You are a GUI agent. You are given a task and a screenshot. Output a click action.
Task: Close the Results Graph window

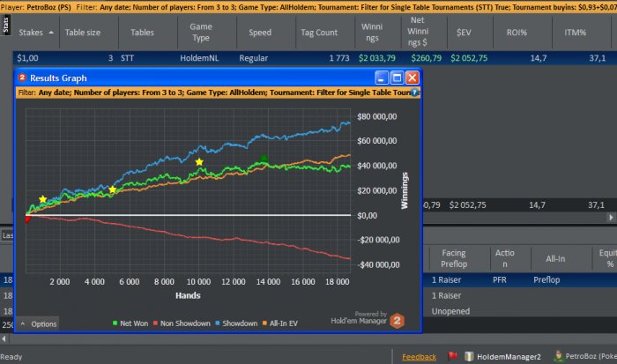click(x=412, y=78)
